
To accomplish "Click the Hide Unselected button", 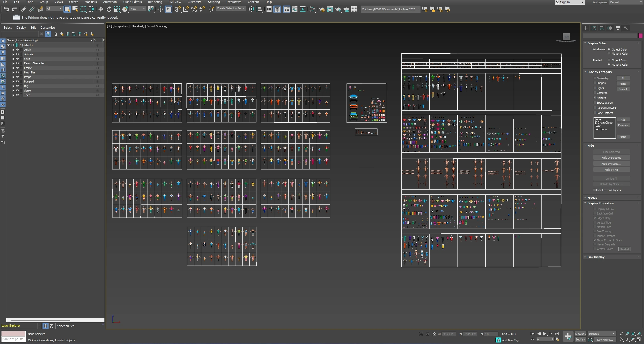I will click(611, 158).
